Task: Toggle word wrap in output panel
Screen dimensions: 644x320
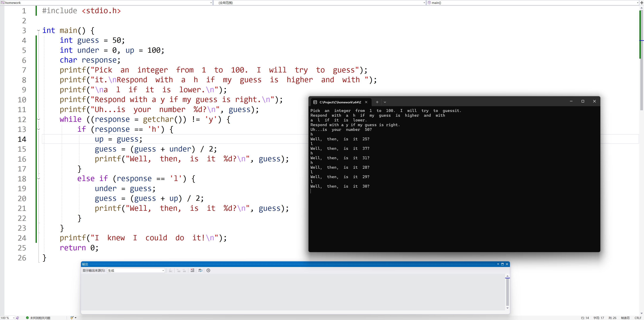Action: tap(200, 270)
